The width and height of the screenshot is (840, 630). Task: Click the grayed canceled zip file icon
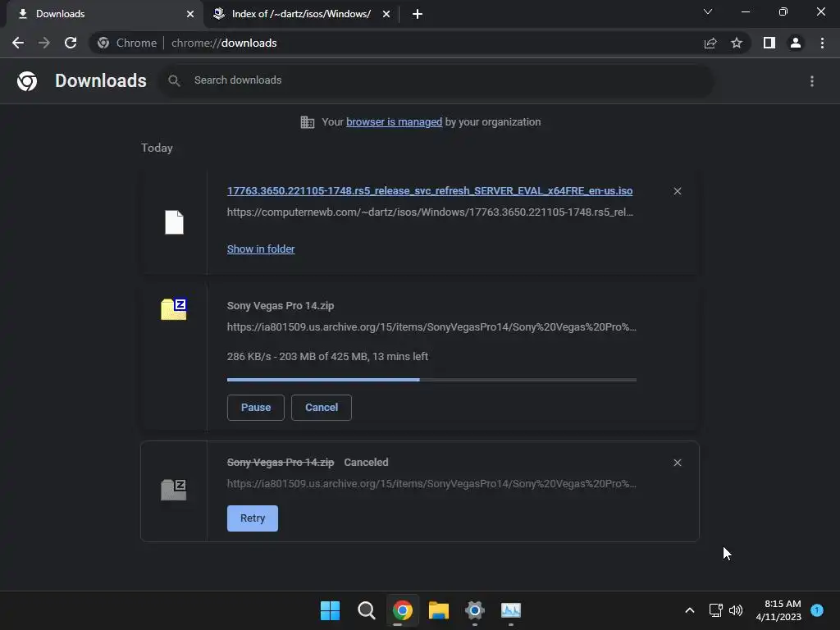174,490
